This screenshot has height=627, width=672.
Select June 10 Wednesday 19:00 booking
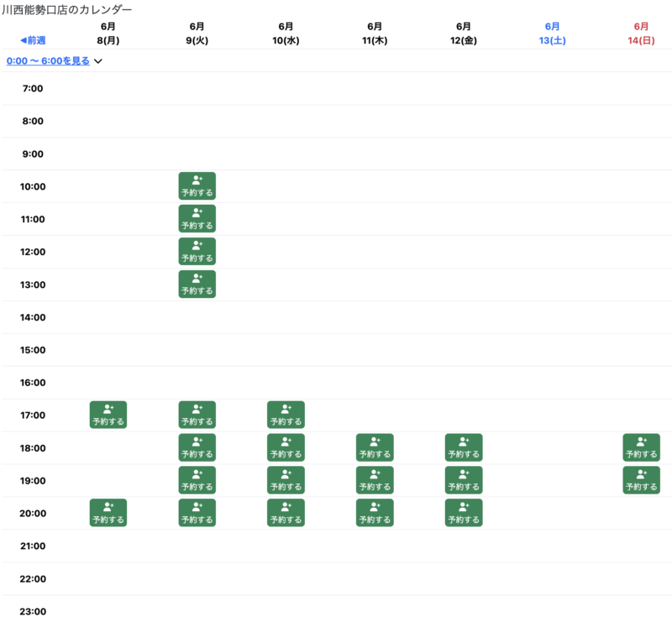(x=286, y=480)
